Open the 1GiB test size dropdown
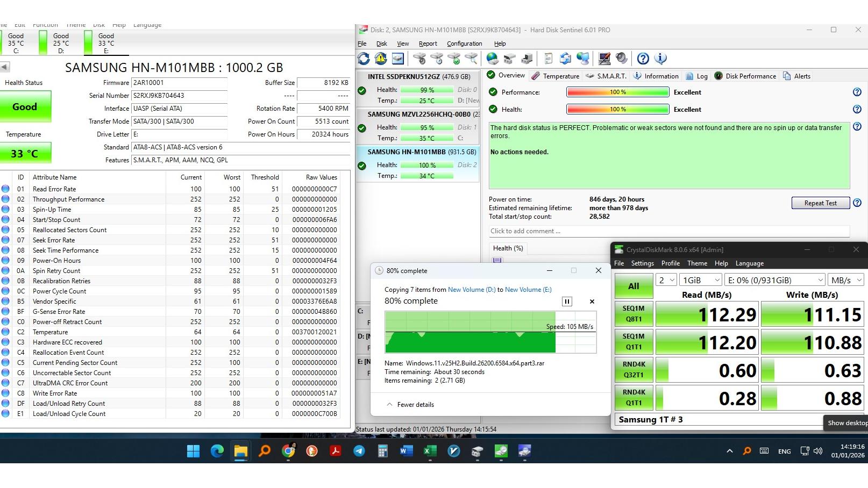Viewport: 868px width, 488px height. pyautogui.click(x=700, y=280)
